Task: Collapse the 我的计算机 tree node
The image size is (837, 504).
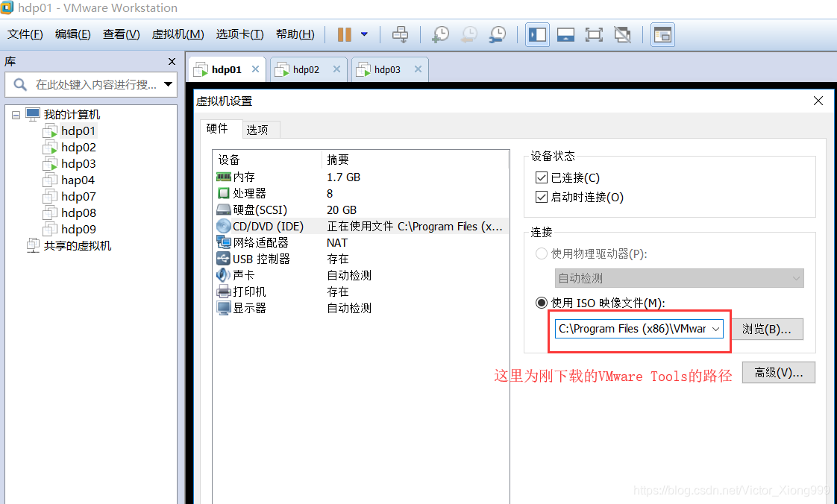Action: pos(16,115)
